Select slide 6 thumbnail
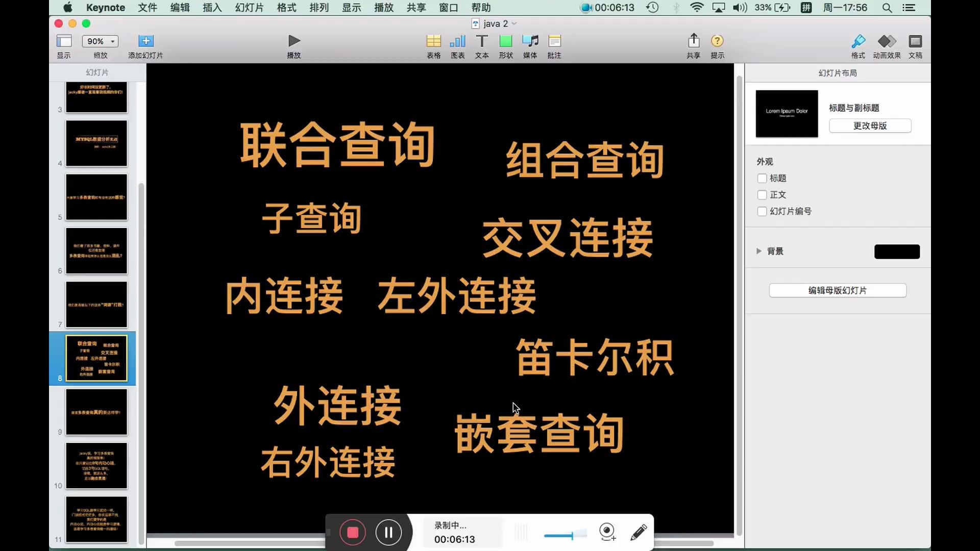Screen dimensions: 980x551 (96, 251)
